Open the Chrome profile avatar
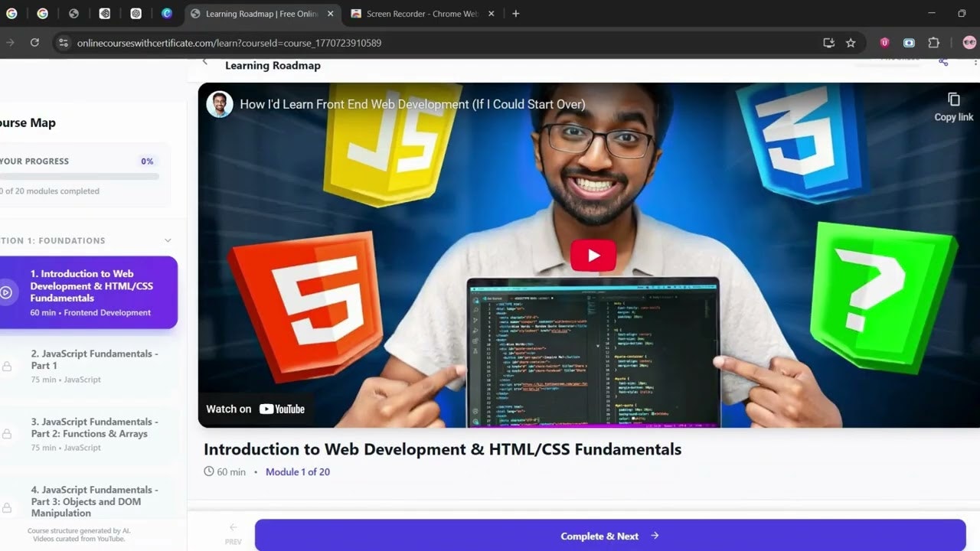This screenshot has height=551, width=980. [x=969, y=43]
